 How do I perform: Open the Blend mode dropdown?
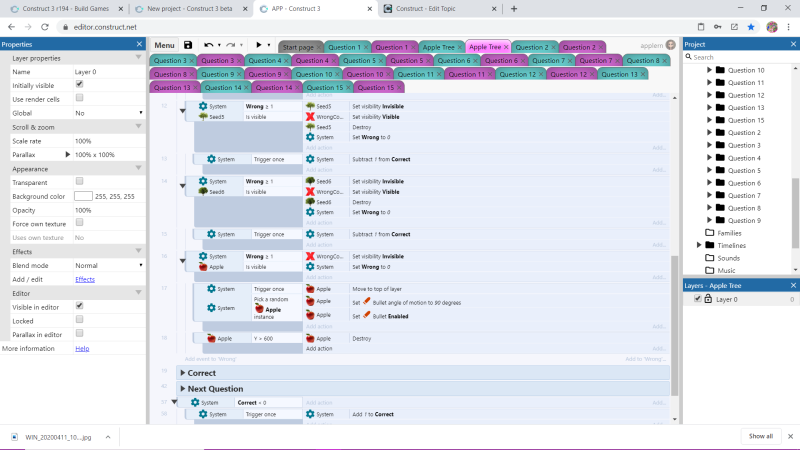(x=109, y=265)
